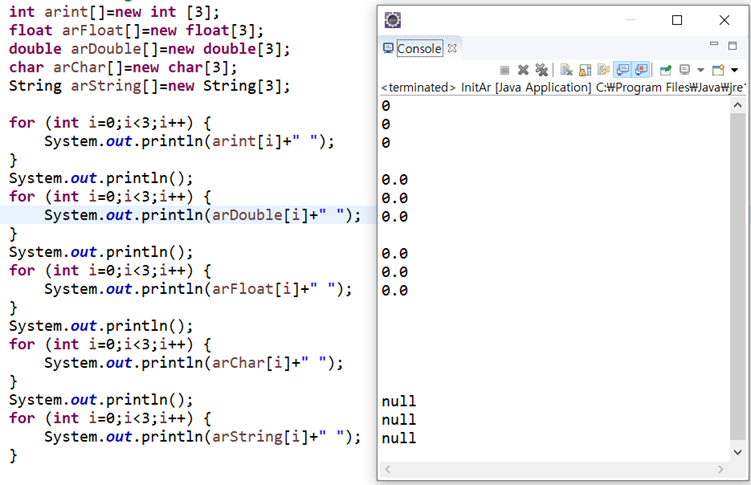Viewport: 751px width, 485px height.
Task: Toggle the Word Wrap icon in Console toolbar
Action: tap(603, 70)
